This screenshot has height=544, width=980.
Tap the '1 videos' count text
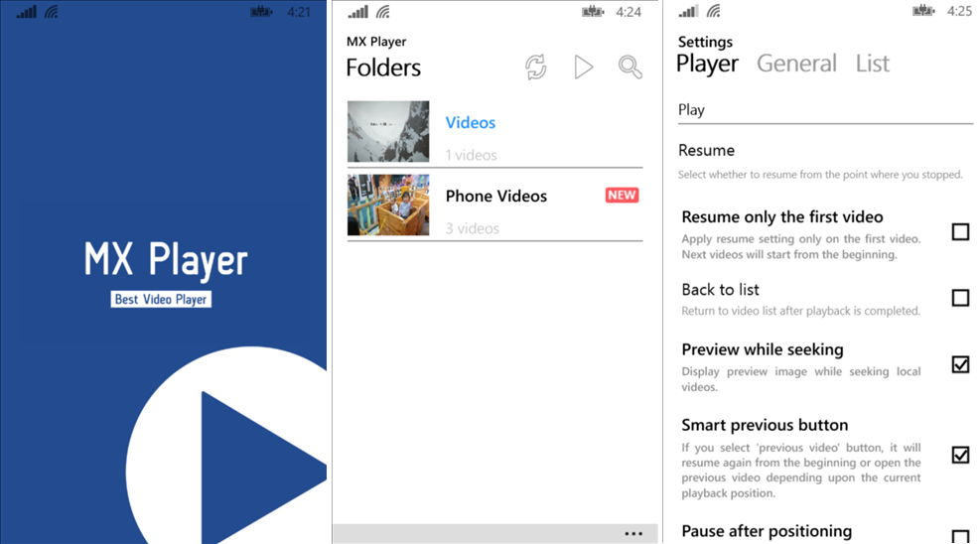472,155
